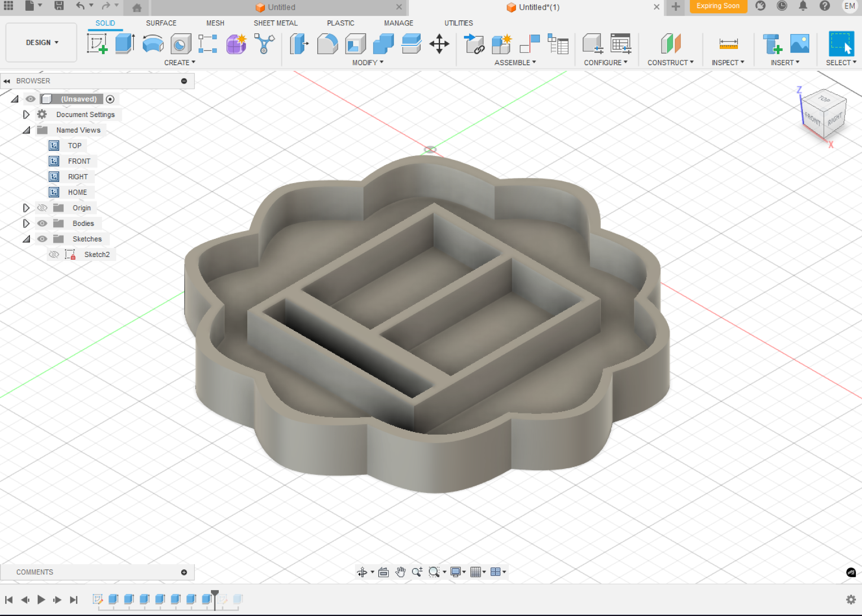Click the Create Sketch tool icon
862x616 pixels.
tap(97, 44)
